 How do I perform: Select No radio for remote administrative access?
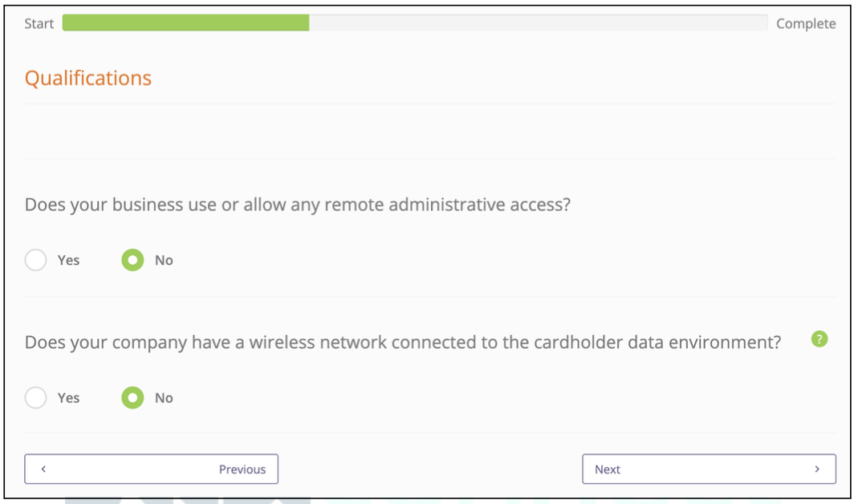(x=132, y=260)
